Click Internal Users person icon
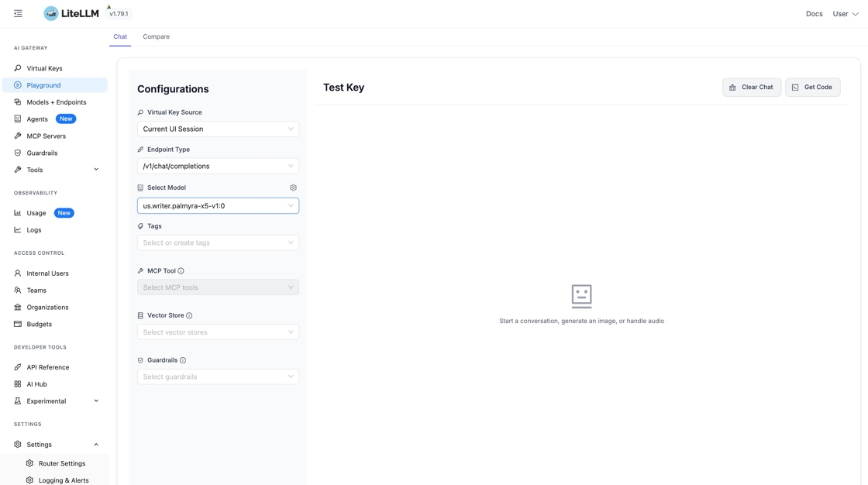Image resolution: width=868 pixels, height=485 pixels. [18, 273]
